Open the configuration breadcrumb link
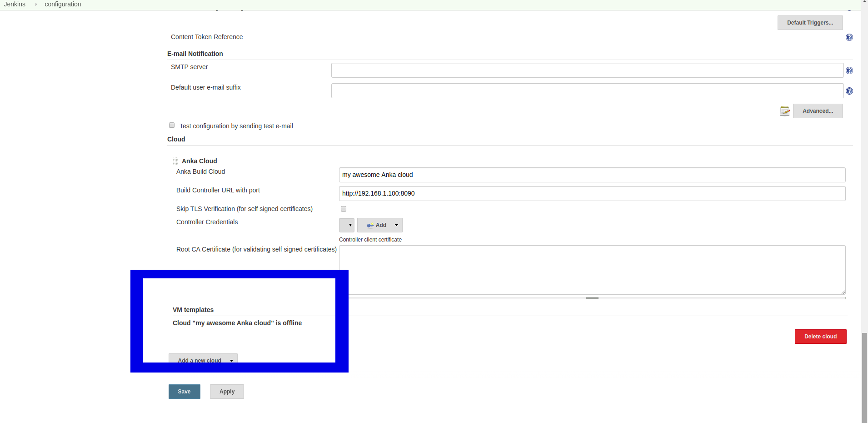 (63, 4)
